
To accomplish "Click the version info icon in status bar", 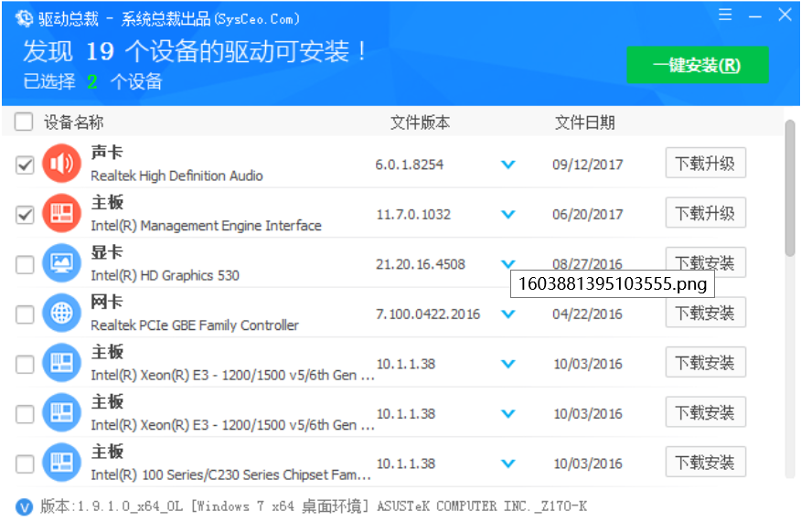I will pos(25,506).
